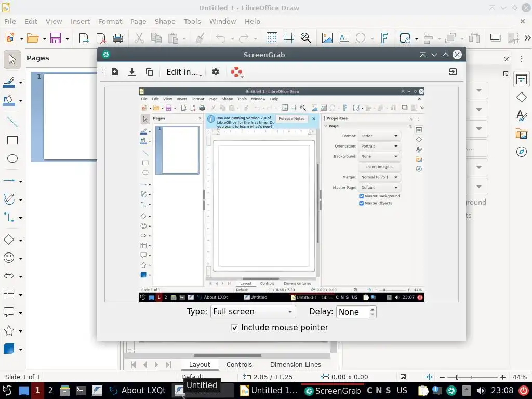Toggle the Display Grid icon

(272, 38)
